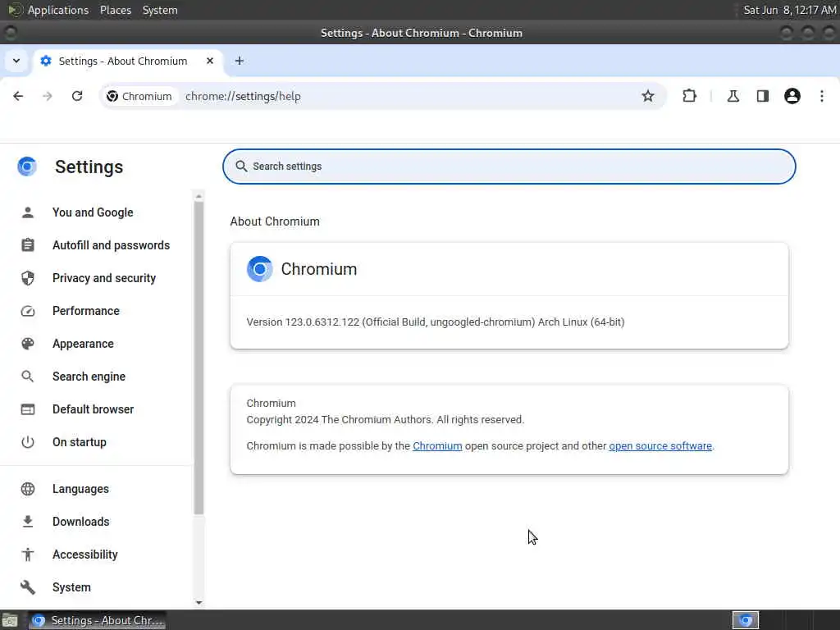840x630 pixels.
Task: Click the person icon beside You and Google
Action: pyautogui.click(x=27, y=212)
